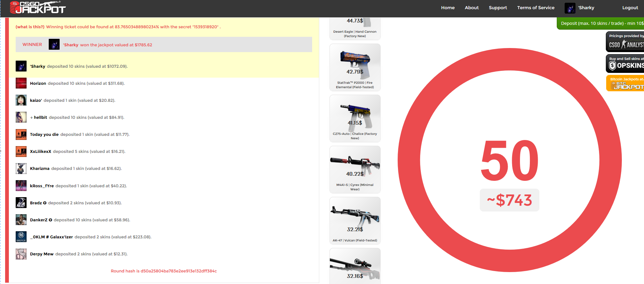Click the kaizo' player name
Screen dimensions: 644x284
point(36,100)
